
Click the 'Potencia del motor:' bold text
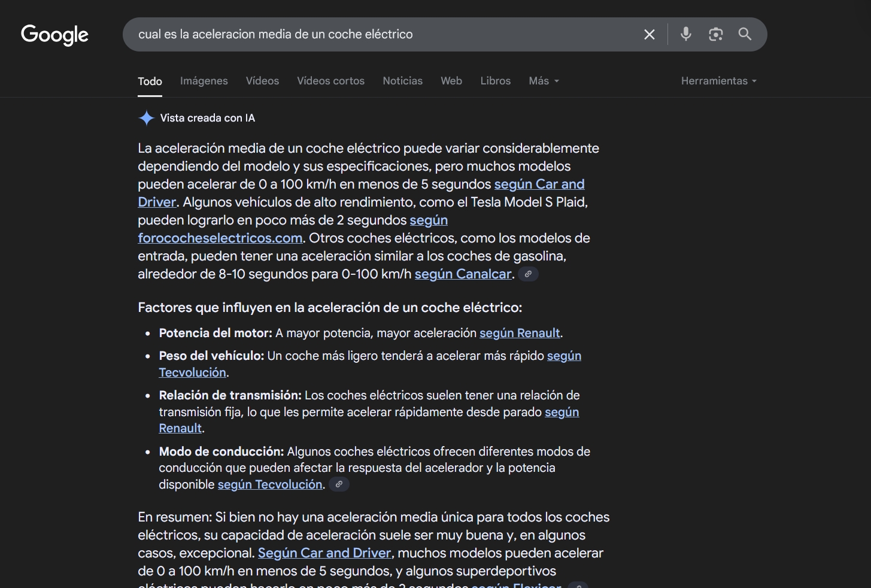[x=216, y=333]
